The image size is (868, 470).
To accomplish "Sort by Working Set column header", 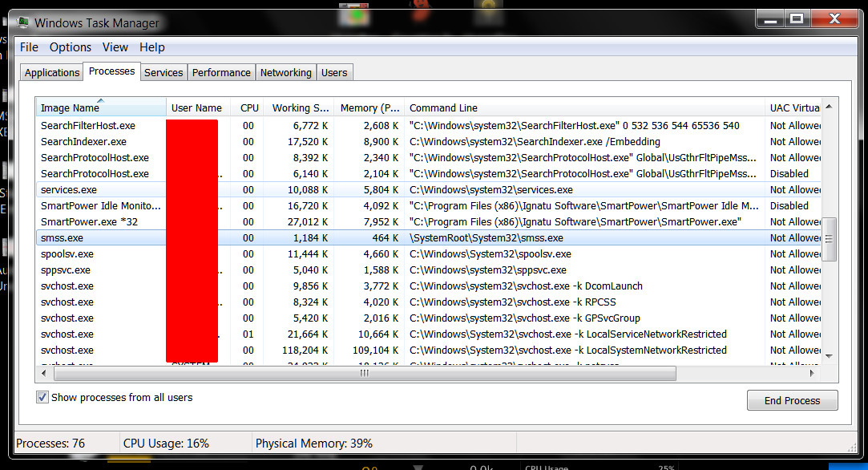I will (x=298, y=107).
